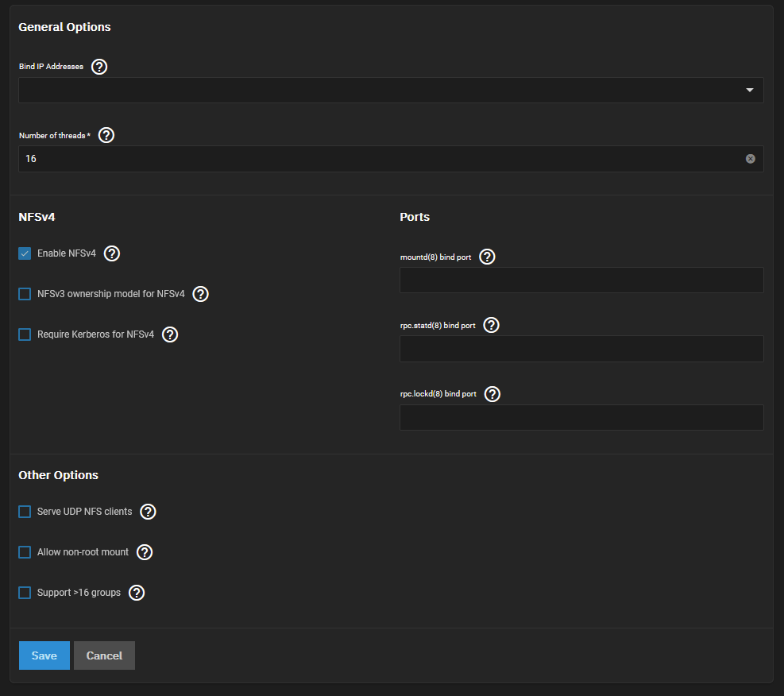Show help for Number of threads
The image size is (784, 696).
point(106,135)
